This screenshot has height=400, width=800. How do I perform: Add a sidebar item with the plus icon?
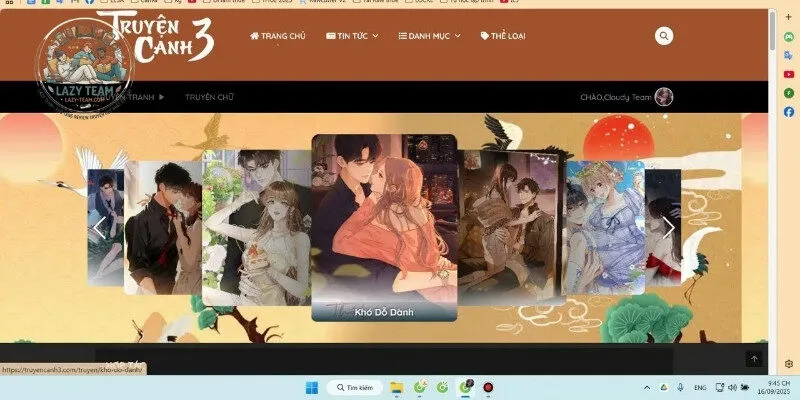pyautogui.click(x=789, y=17)
